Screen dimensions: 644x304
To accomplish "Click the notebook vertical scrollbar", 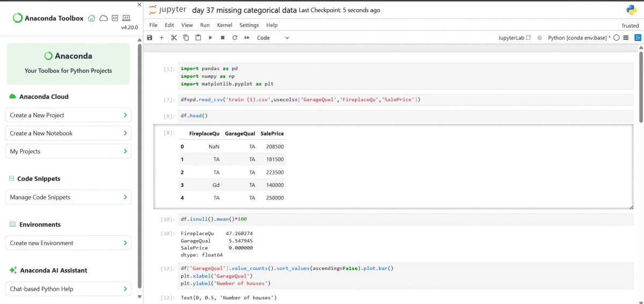I will pyautogui.click(x=640, y=86).
